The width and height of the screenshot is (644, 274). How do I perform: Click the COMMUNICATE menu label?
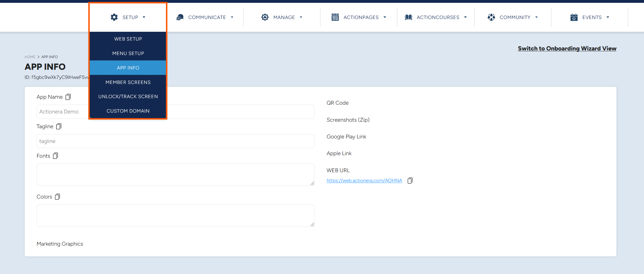coord(207,17)
